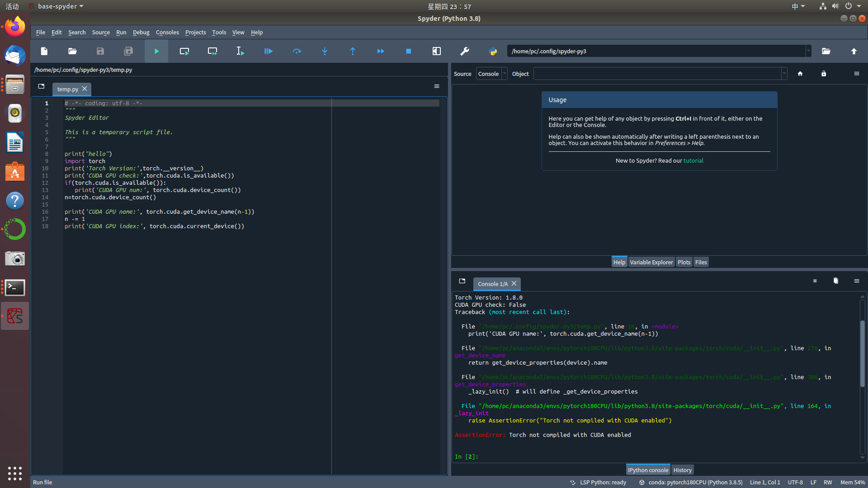
Task: Remove all variables with trash icon
Action: 836,281
